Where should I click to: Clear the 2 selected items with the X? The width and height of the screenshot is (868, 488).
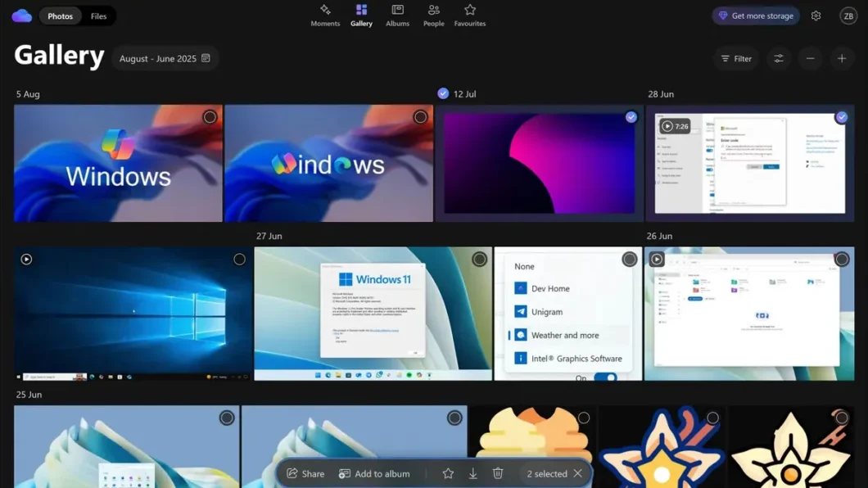(577, 473)
